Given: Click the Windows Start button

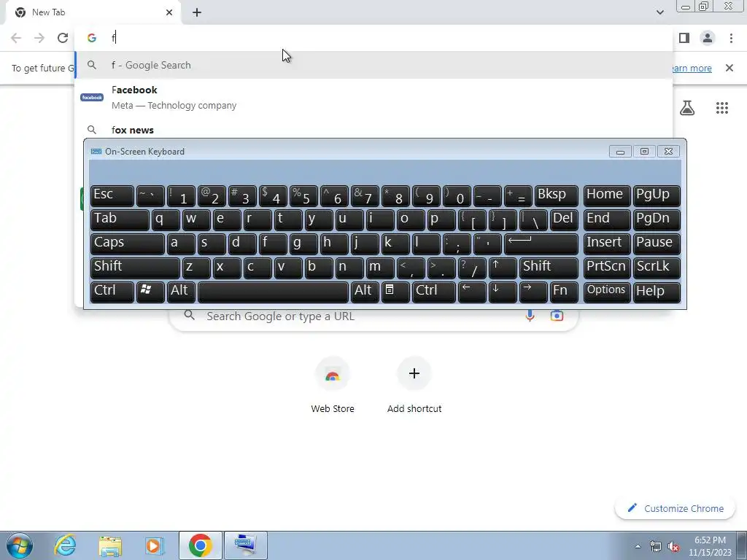Looking at the screenshot, I should pos(20,545).
